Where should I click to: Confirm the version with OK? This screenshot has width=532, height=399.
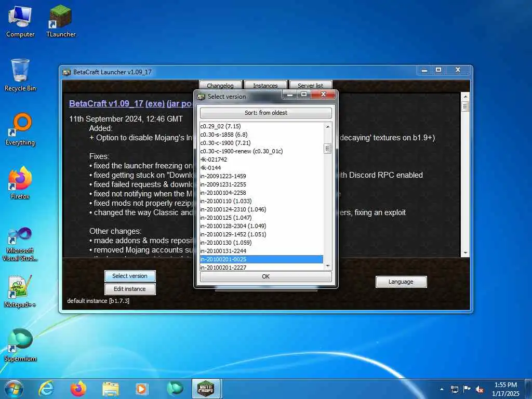[266, 276]
